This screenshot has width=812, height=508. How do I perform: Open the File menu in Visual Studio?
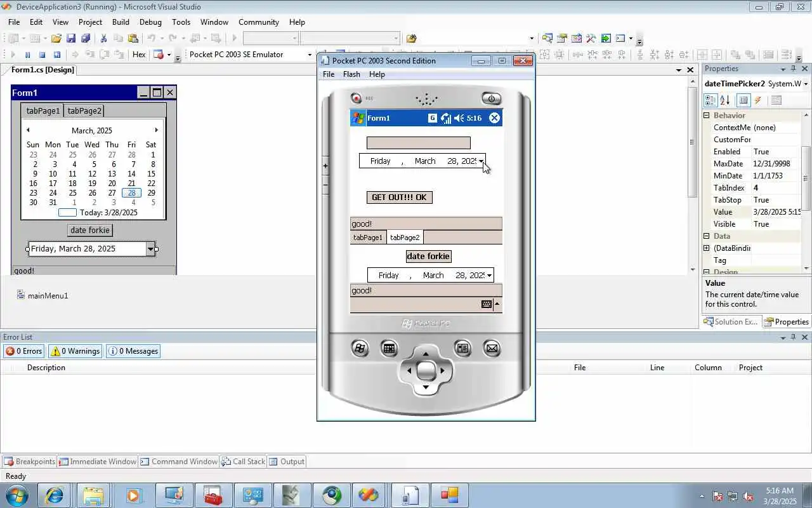14,22
